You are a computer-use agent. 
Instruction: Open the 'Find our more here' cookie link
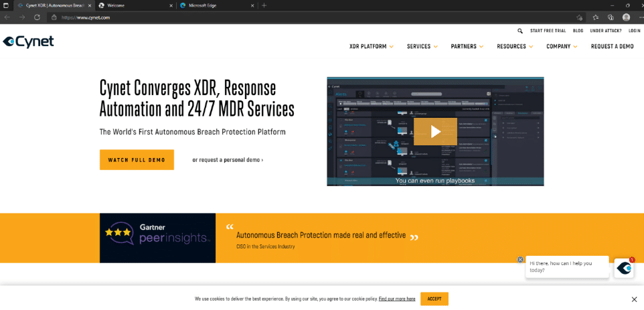(x=397, y=299)
